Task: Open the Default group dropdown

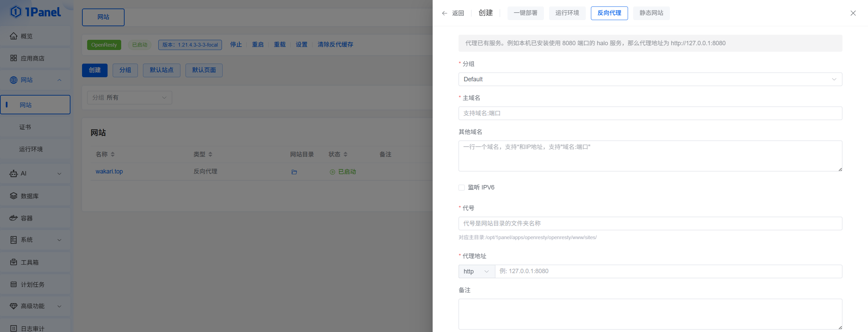Action: [x=650, y=79]
